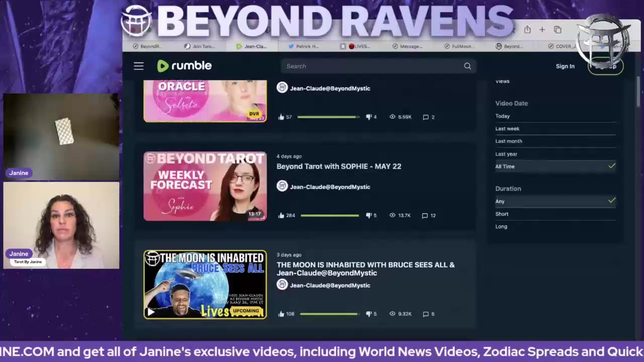Image resolution: width=644 pixels, height=362 pixels.
Task: Open the Jean-Claude@BeyondMystic channel on Sophie video
Action: pos(330,187)
